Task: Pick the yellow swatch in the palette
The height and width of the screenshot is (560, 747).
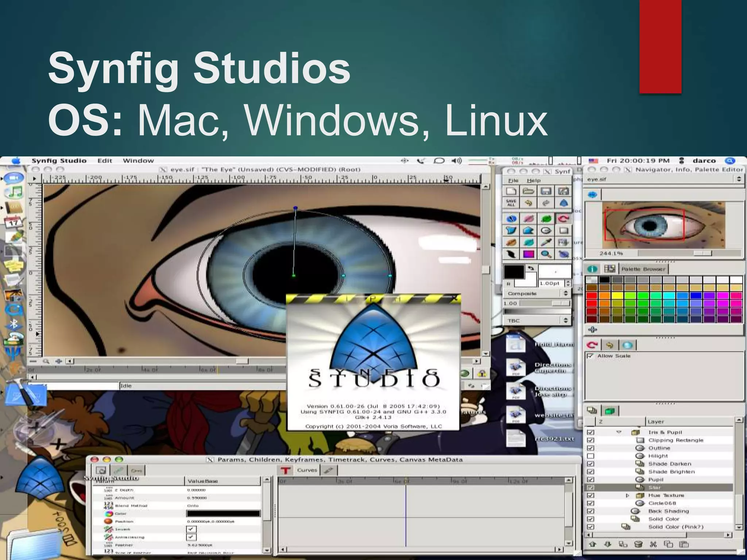Action: pos(617,295)
